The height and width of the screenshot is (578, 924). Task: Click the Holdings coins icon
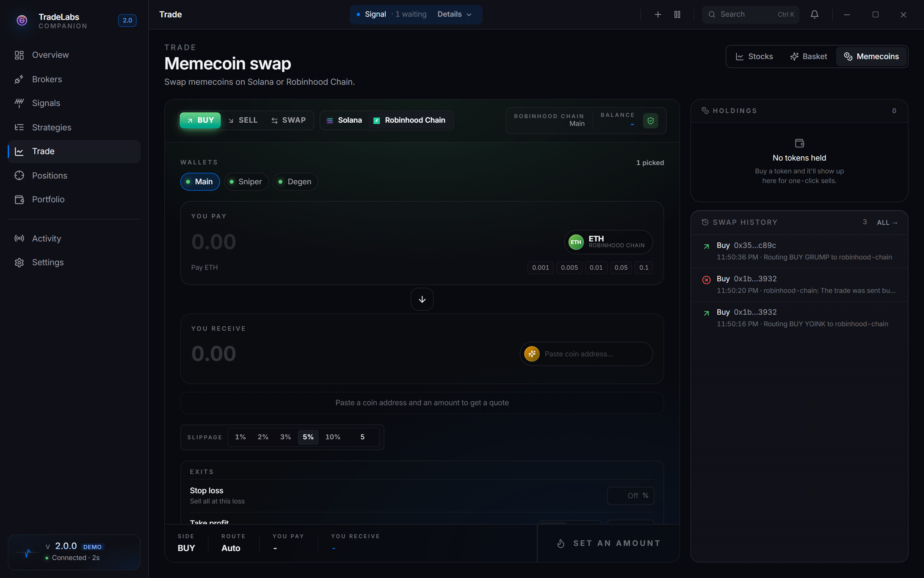coord(705,110)
